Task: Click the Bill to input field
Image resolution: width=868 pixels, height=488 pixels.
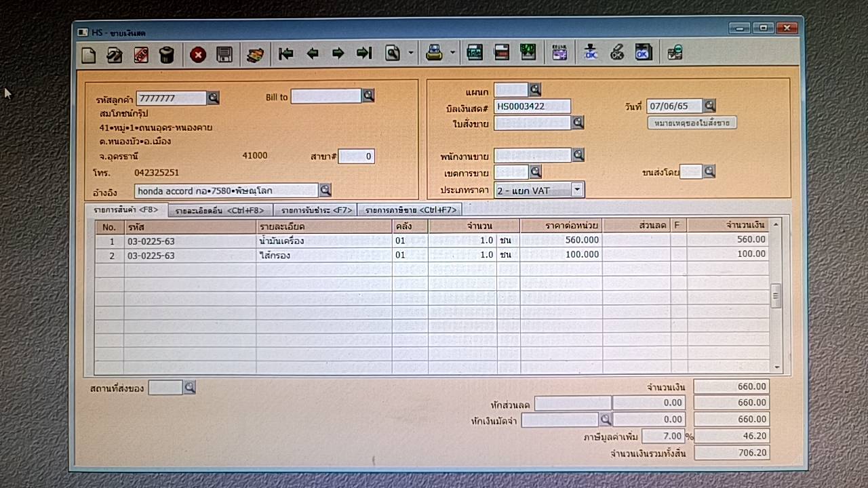Action: click(326, 97)
